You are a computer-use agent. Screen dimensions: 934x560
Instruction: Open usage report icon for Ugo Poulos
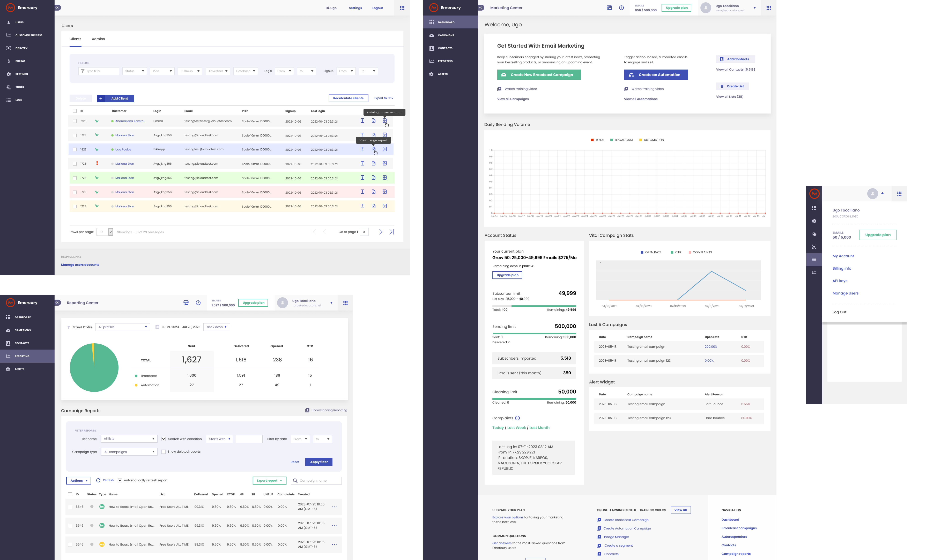[x=373, y=149]
